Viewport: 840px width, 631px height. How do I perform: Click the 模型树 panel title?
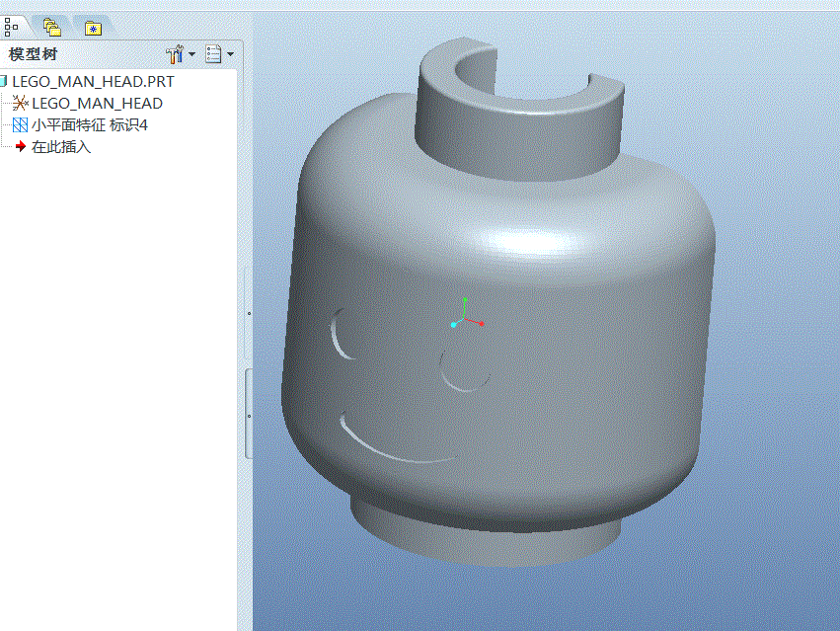pos(34,54)
